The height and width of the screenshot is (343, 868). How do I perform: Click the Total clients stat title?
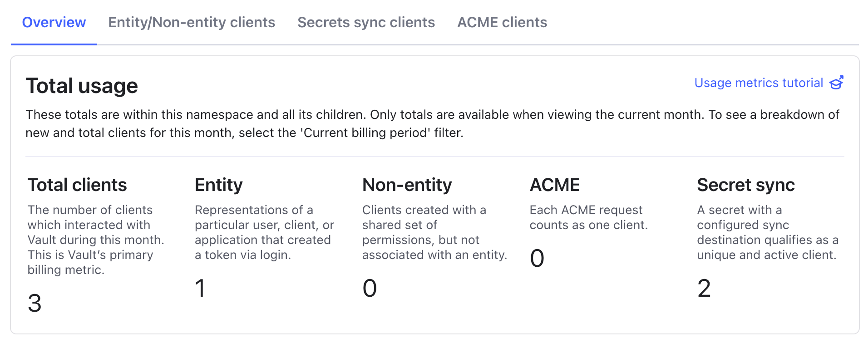click(x=77, y=185)
